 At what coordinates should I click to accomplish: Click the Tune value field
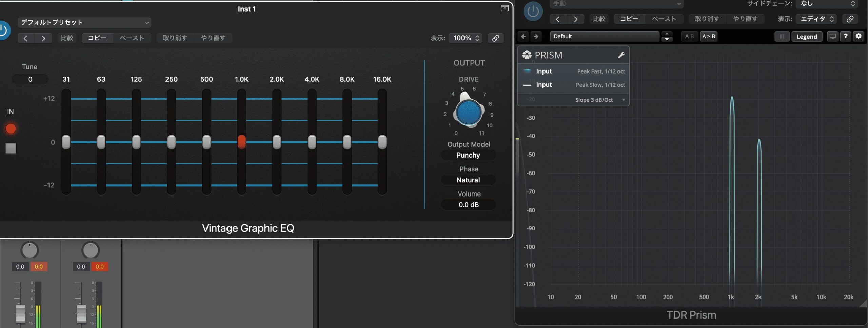(30, 79)
